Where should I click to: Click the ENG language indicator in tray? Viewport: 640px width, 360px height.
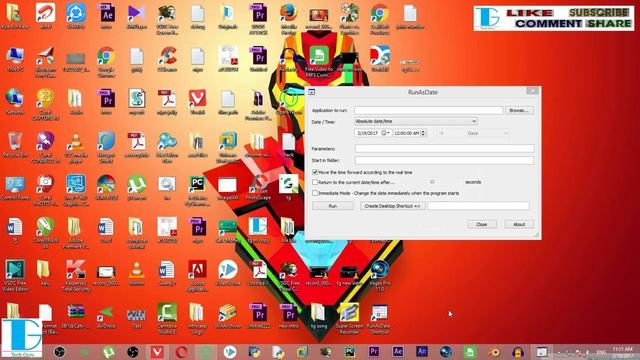pos(601,352)
